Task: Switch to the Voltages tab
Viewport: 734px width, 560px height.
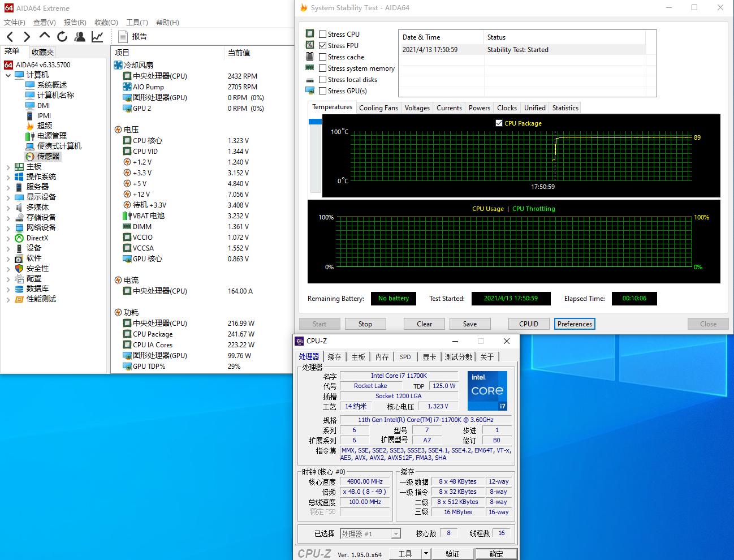Action: point(417,108)
